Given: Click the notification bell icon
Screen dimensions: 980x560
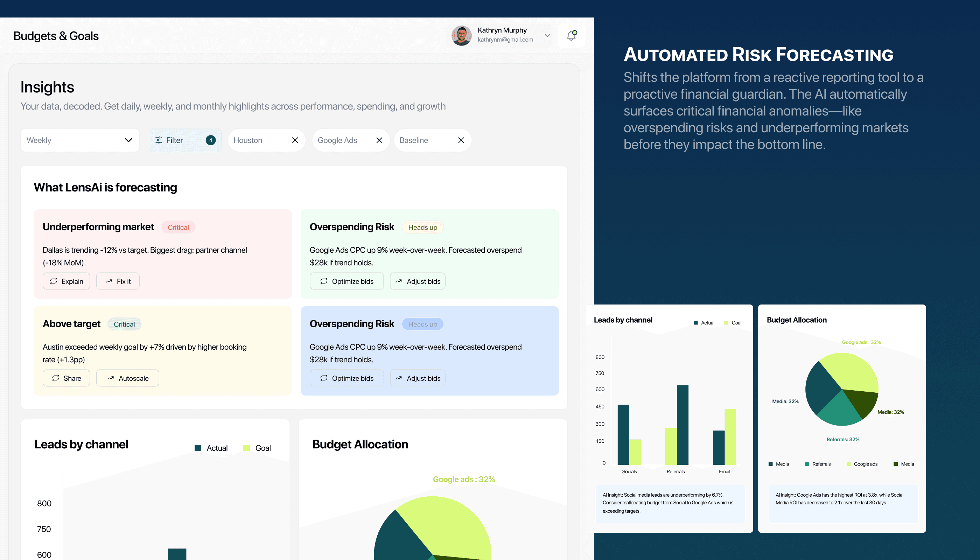Looking at the screenshot, I should pyautogui.click(x=572, y=35).
